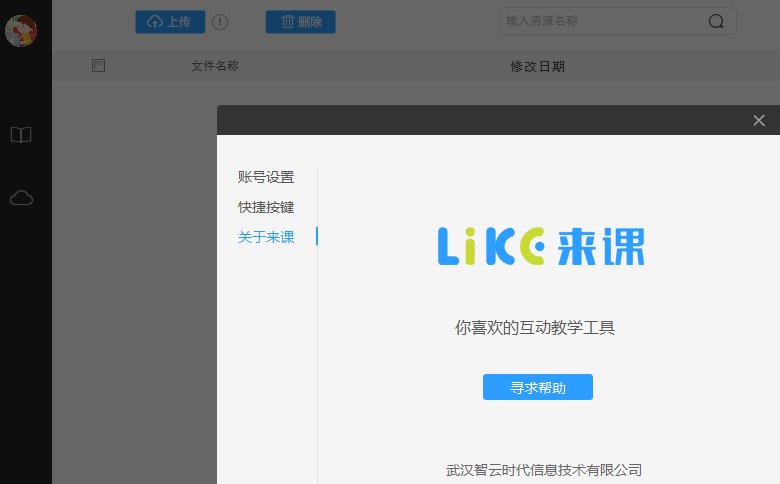This screenshot has width=780, height=484.
Task: Click the 武汉智云时代信息技术有限公司 company text
Action: 544,470
